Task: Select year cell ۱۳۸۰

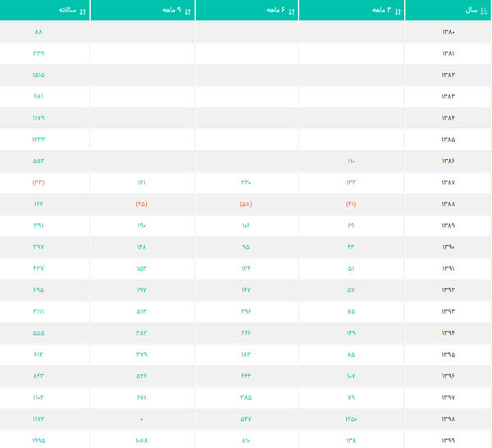Action: point(448,32)
